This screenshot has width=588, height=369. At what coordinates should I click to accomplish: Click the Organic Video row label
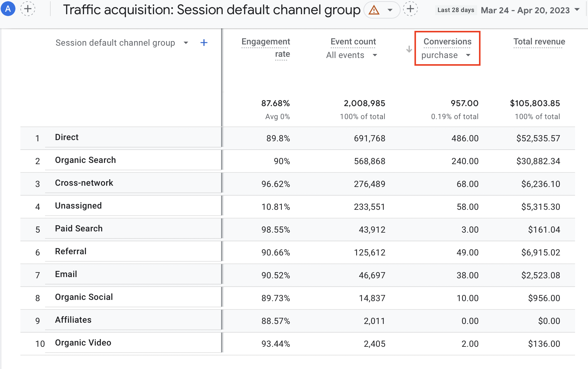[x=83, y=343]
